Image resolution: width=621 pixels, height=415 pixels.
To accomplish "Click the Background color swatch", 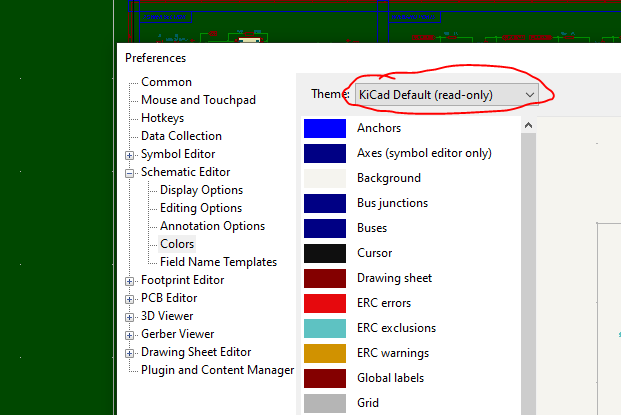I will click(324, 178).
